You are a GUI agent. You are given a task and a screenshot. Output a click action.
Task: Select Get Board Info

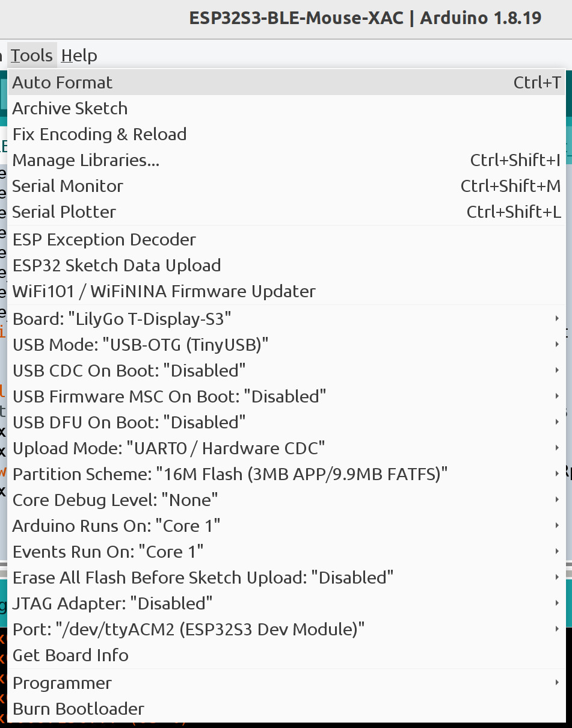[x=286, y=655]
